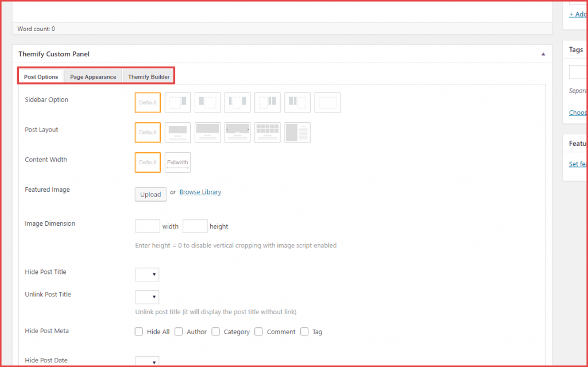The width and height of the screenshot is (588, 367).
Task: Click the 'Content Width' label
Action: tap(46, 160)
